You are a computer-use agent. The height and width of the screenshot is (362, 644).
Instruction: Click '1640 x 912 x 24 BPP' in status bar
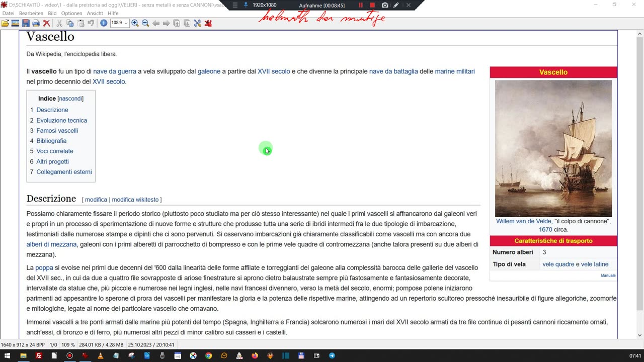(x=23, y=345)
